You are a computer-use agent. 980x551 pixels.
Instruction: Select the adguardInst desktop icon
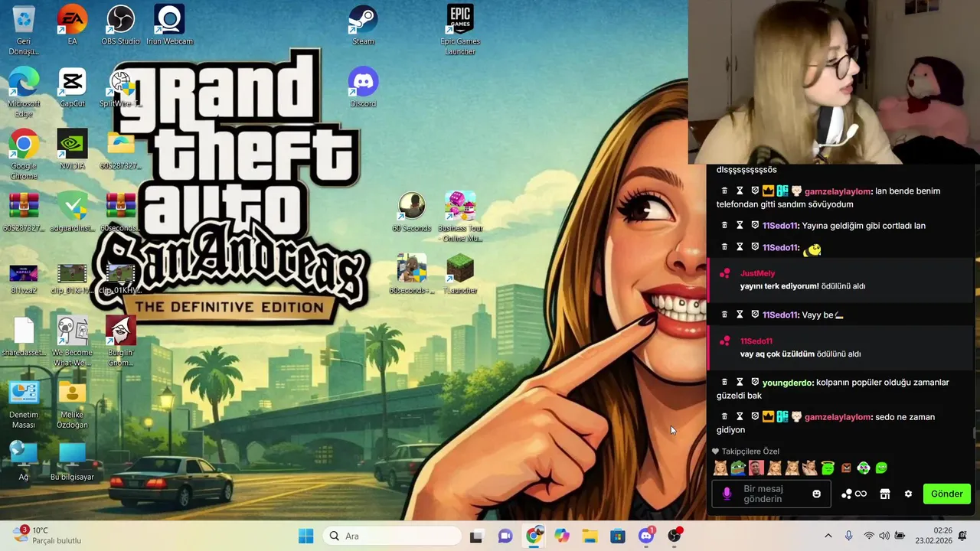[72, 213]
